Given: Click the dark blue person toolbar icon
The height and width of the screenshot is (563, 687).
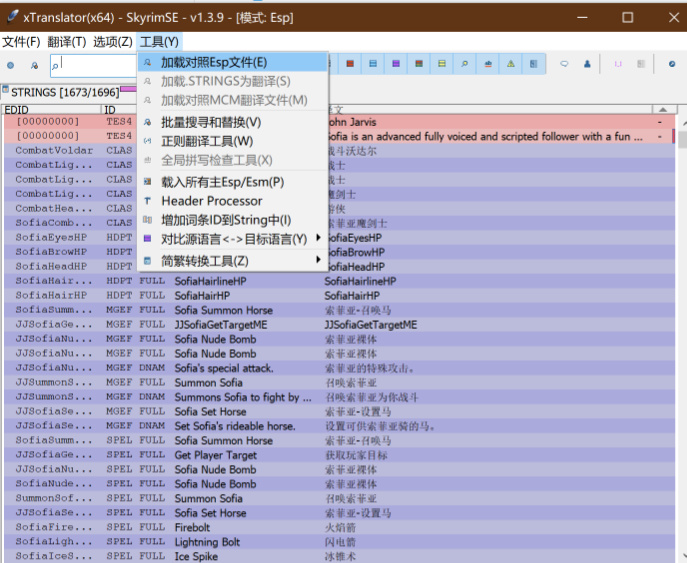Looking at the screenshot, I should [x=587, y=64].
